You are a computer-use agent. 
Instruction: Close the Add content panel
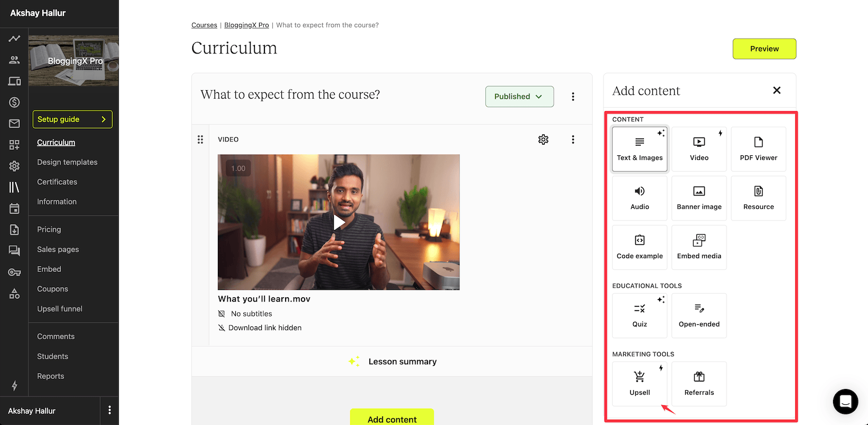coord(777,91)
